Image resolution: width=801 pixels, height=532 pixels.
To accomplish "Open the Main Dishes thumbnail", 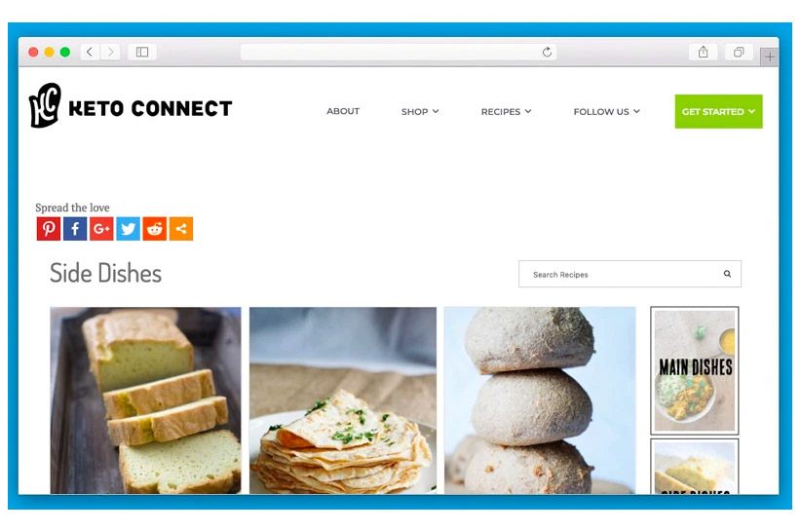I will [694, 370].
